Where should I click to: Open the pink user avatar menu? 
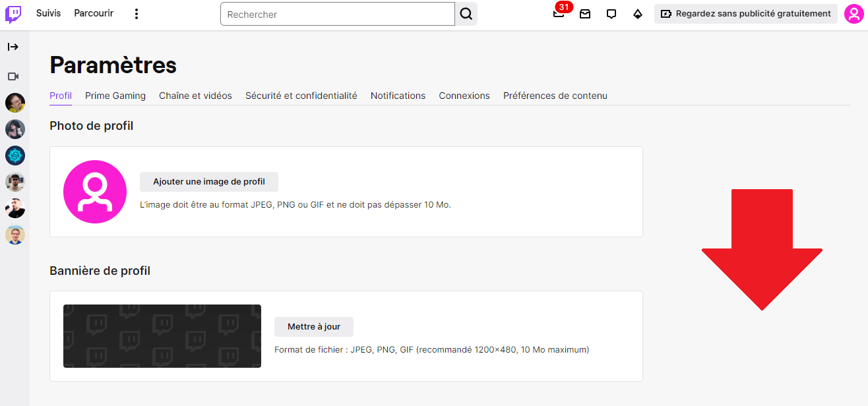[x=854, y=14]
